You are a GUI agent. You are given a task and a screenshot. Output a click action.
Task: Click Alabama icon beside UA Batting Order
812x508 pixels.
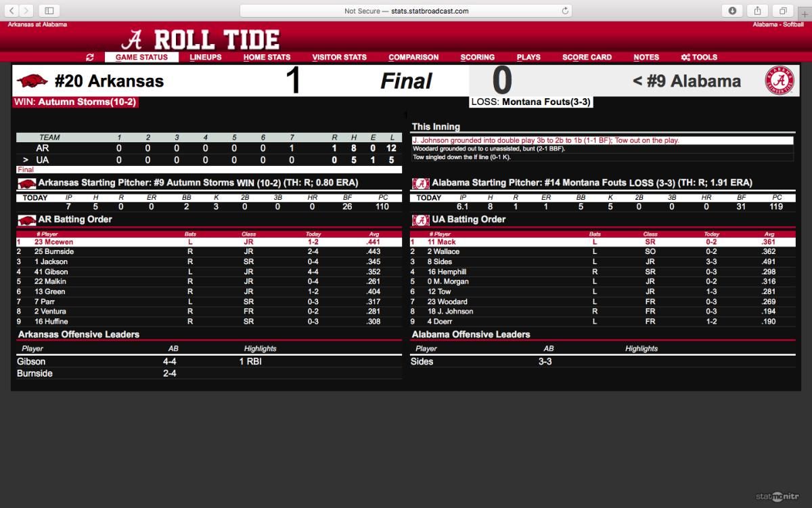pyautogui.click(x=420, y=219)
